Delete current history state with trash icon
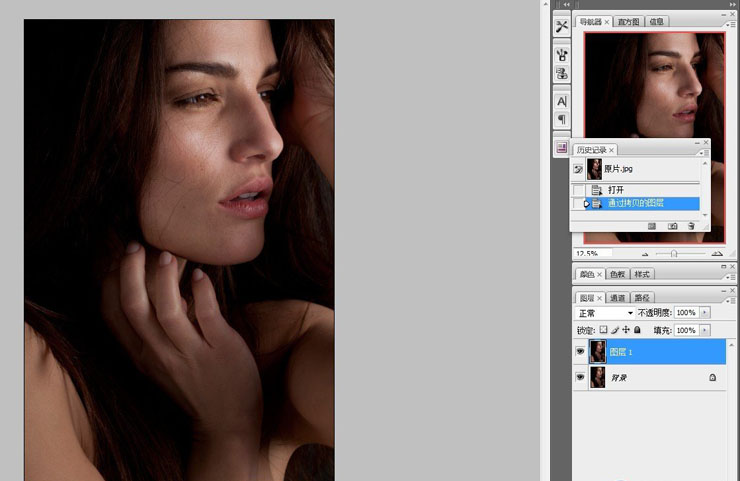The image size is (740, 481). [691, 226]
